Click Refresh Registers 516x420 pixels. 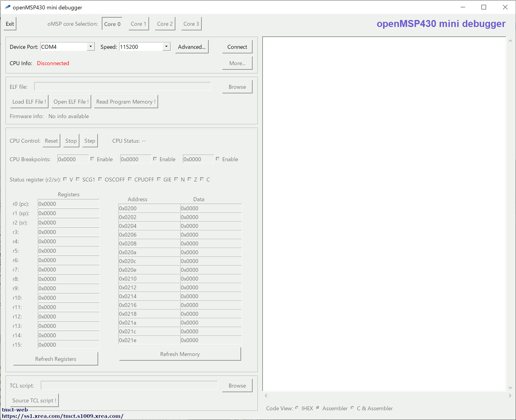tap(56, 359)
